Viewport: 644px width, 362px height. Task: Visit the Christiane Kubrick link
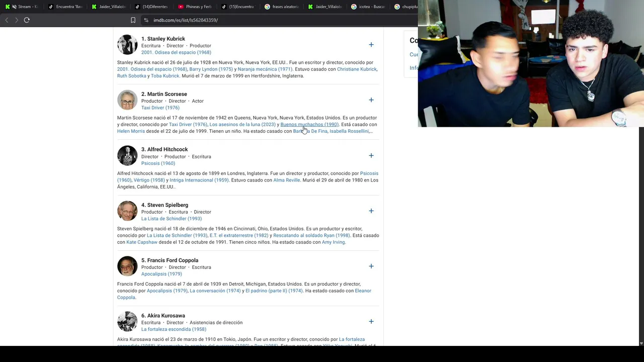[x=357, y=69]
